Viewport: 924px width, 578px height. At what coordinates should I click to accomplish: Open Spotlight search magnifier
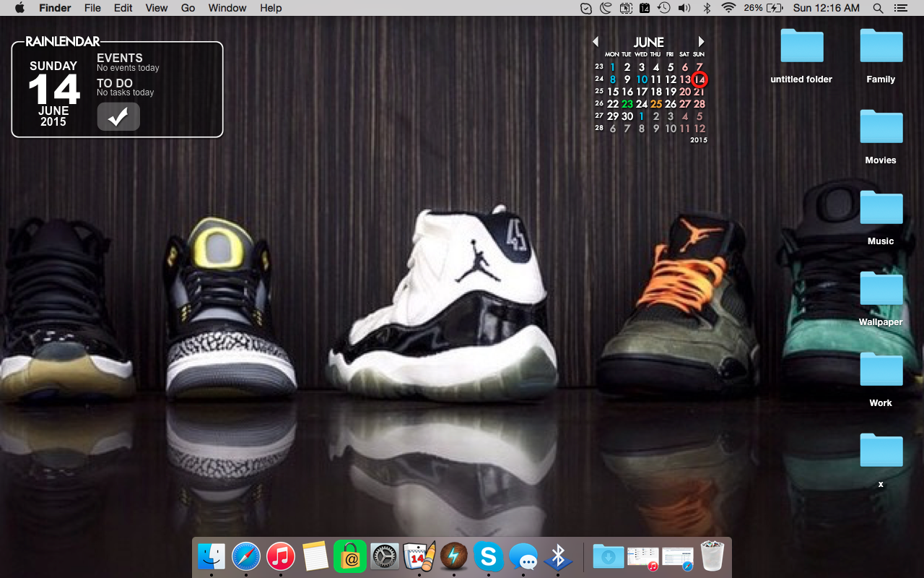tap(878, 8)
